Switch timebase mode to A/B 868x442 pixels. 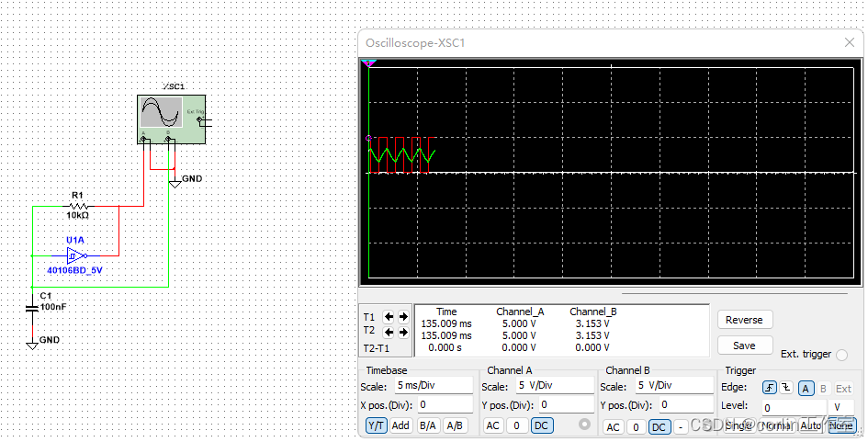[455, 425]
